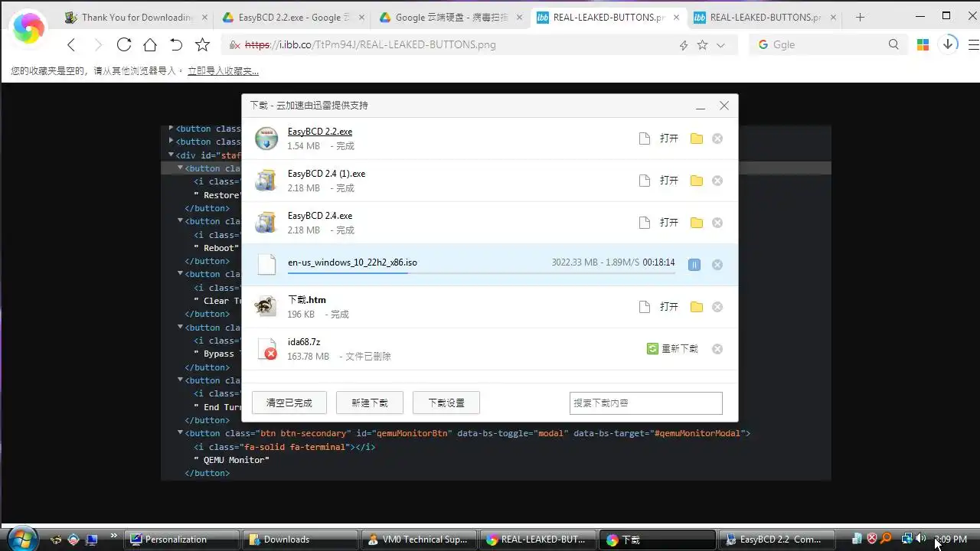This screenshot has width=980, height=551.
Task: Open the colorful apps grid icon
Action: coord(923,45)
